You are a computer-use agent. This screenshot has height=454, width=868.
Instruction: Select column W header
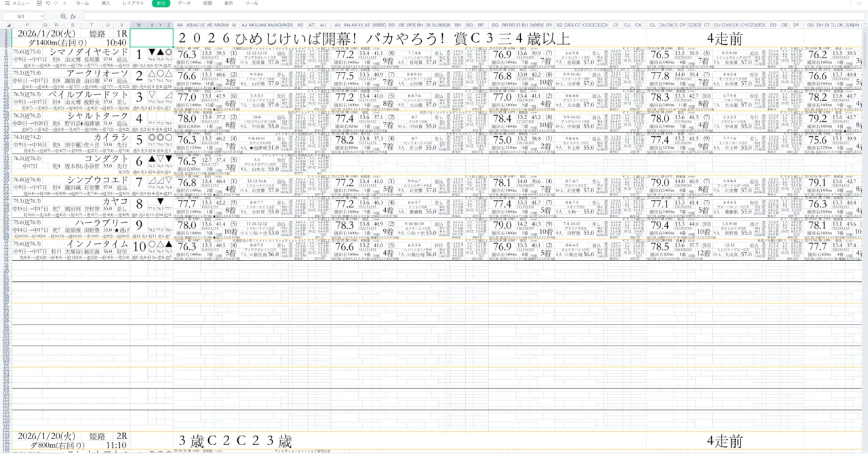pos(139,25)
